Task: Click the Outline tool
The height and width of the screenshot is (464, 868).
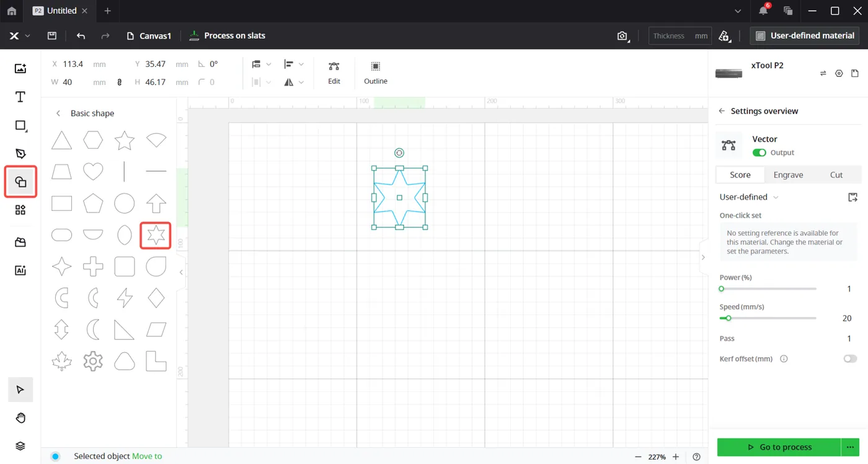Action: 376,73
